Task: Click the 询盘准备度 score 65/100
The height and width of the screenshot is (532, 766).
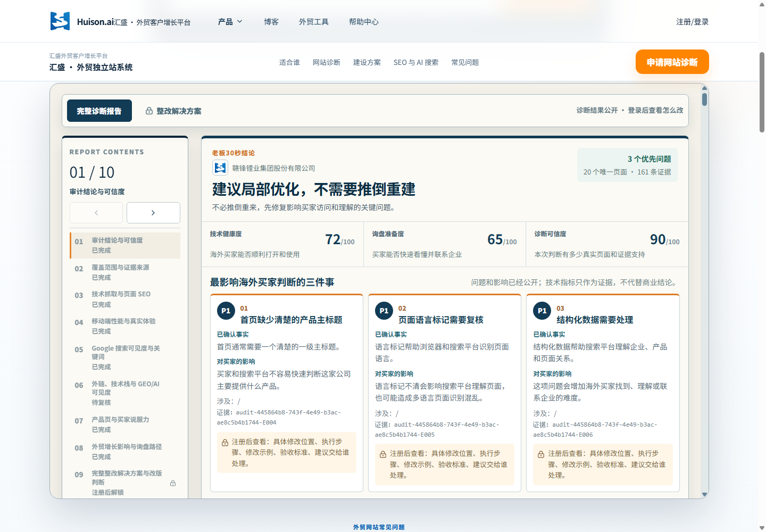Action: (x=502, y=240)
